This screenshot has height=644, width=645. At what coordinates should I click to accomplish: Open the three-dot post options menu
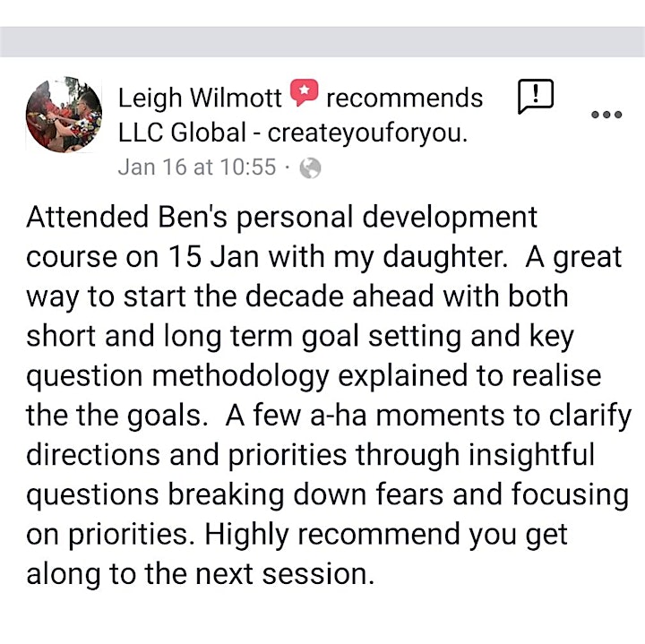tap(606, 115)
